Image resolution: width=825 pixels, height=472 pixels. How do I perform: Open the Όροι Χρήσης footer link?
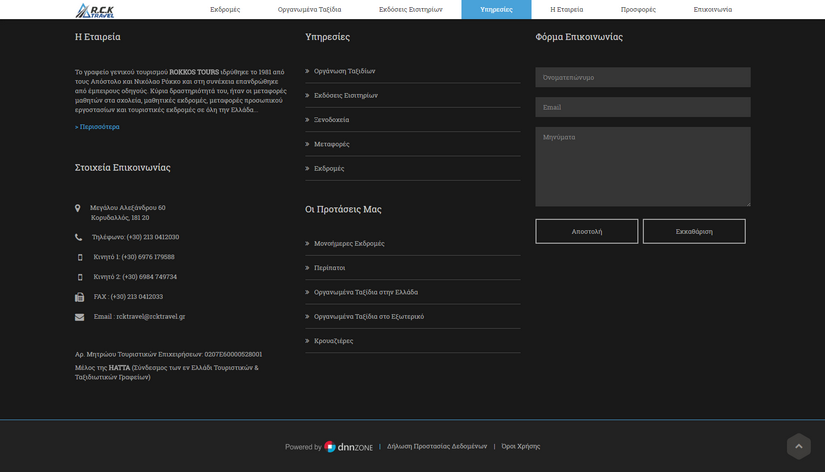520,446
